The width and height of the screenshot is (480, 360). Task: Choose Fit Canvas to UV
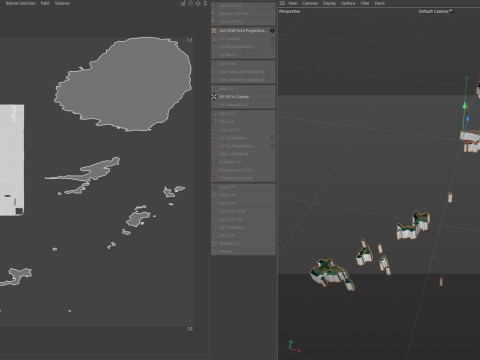[x=243, y=105]
